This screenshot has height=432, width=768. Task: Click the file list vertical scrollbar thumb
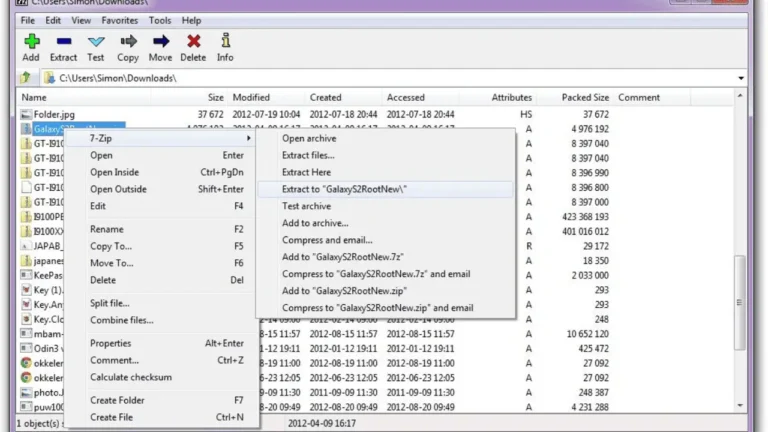pos(740,303)
